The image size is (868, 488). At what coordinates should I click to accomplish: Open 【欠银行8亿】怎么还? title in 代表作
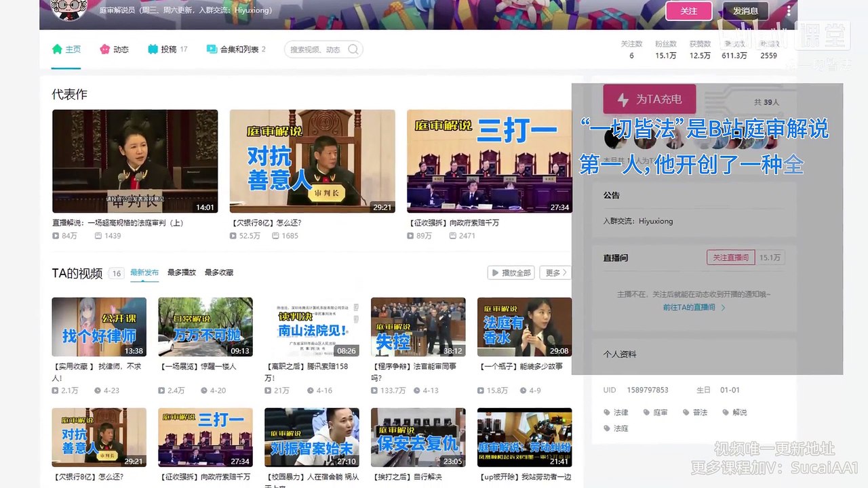click(265, 222)
